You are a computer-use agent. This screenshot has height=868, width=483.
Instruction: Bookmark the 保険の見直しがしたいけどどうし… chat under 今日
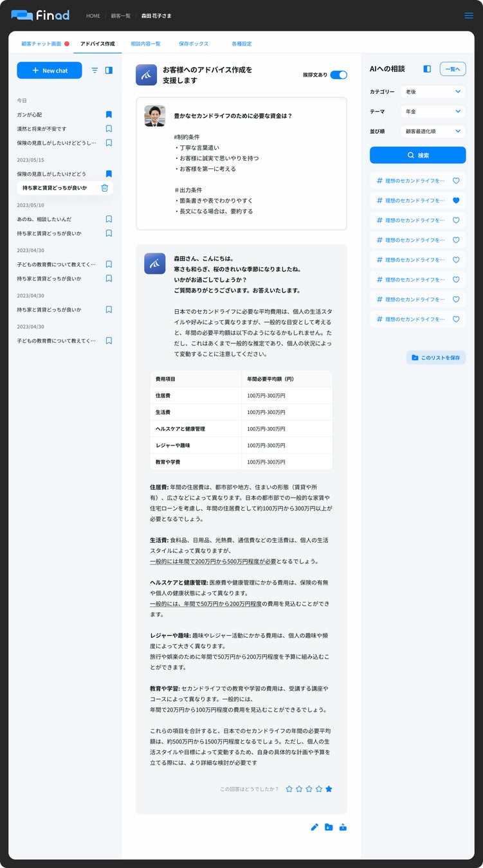109,143
